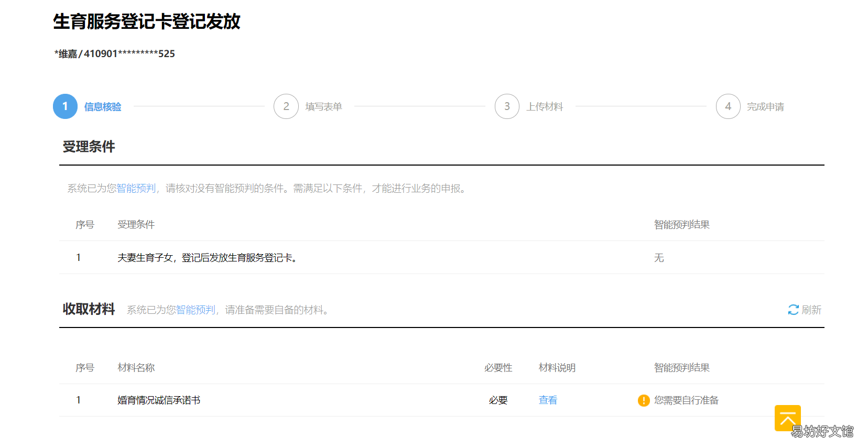Click the 您需要自行准备 result text
The height and width of the screenshot is (448, 868).
pos(686,400)
